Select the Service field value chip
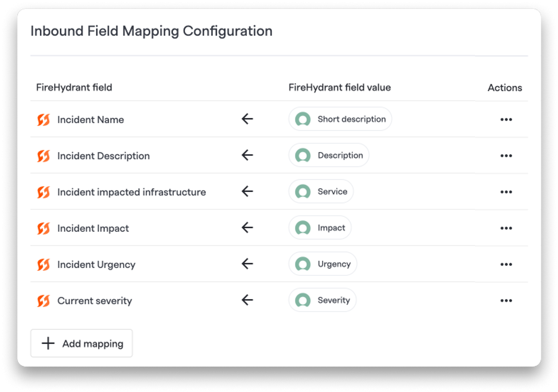Image resolution: width=558 pixels, height=392 pixels. (321, 191)
